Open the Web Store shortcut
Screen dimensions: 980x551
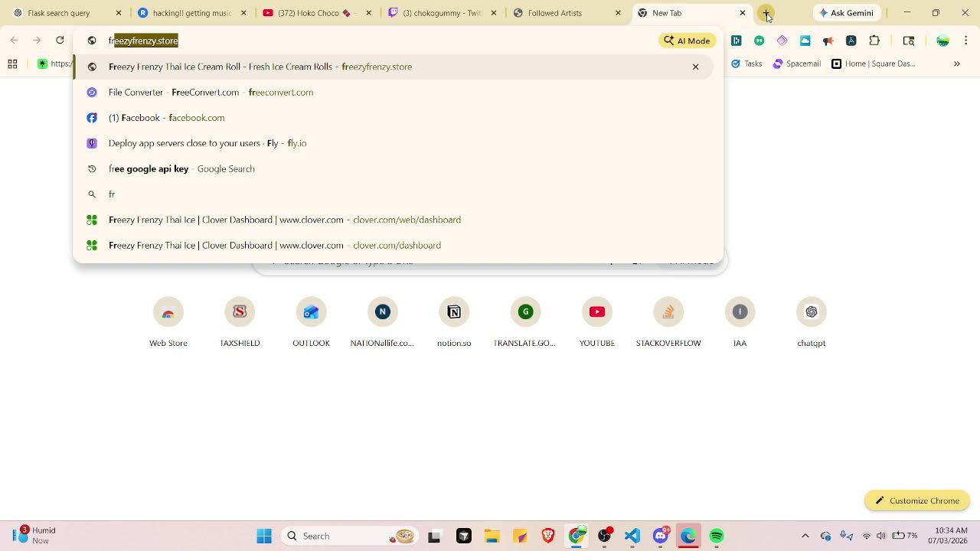point(168,321)
